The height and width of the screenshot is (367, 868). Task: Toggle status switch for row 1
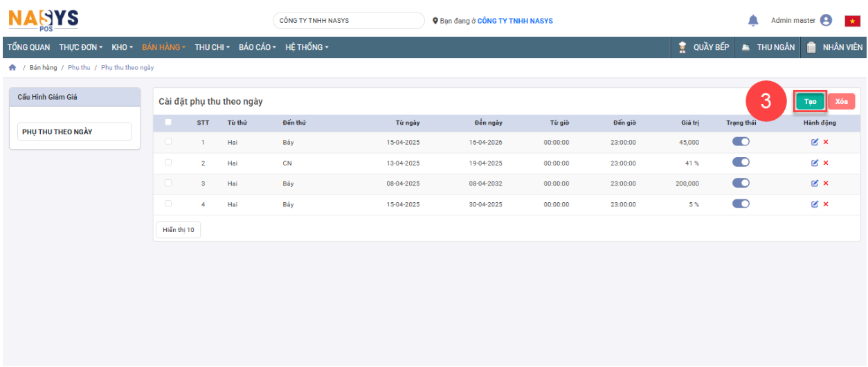(741, 142)
